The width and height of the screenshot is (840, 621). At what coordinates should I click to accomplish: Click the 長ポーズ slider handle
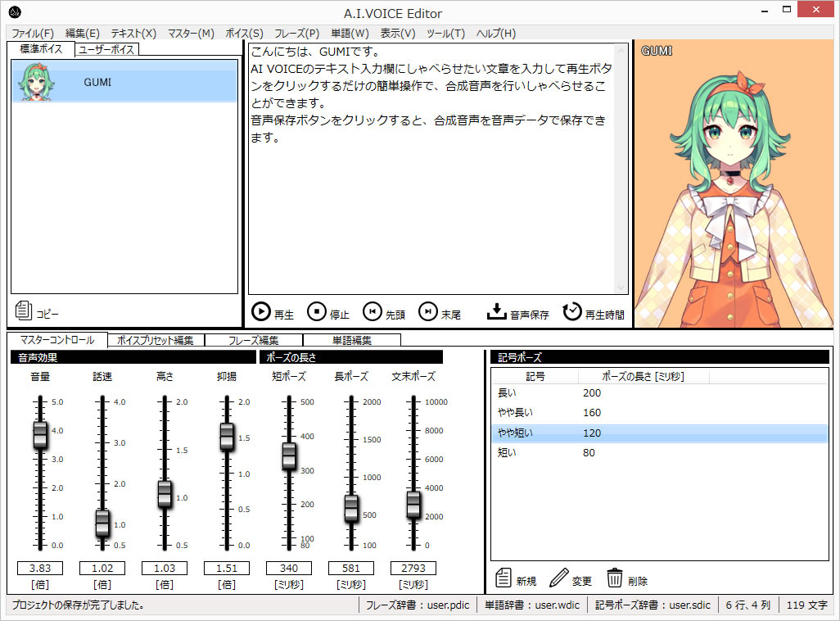pyautogui.click(x=351, y=508)
